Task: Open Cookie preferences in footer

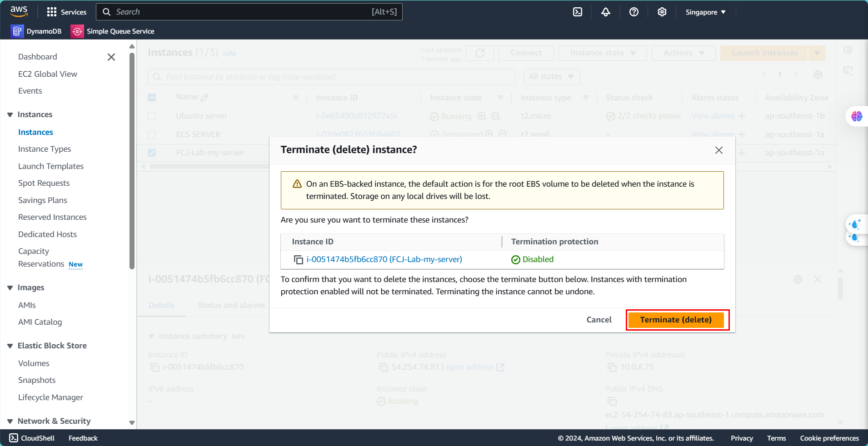Action: point(829,438)
